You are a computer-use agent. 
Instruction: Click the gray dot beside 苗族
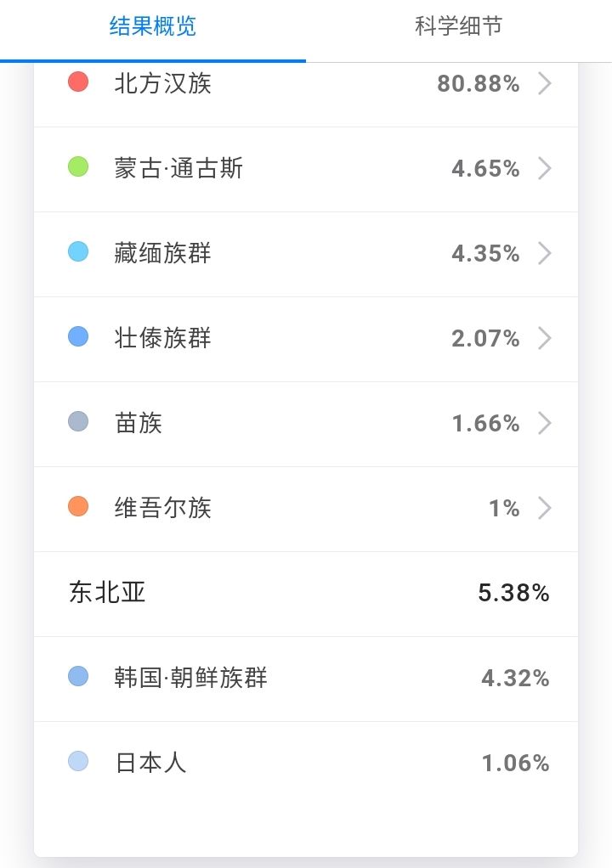click(x=78, y=421)
